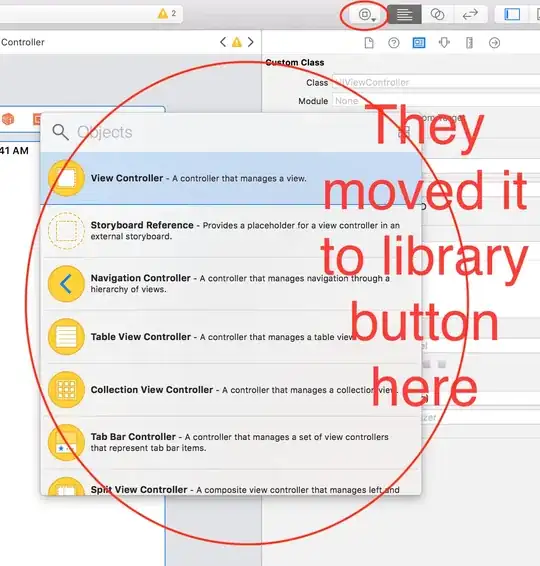
Task: Click the dashed Storyboard Reference icon
Action: tap(66, 231)
